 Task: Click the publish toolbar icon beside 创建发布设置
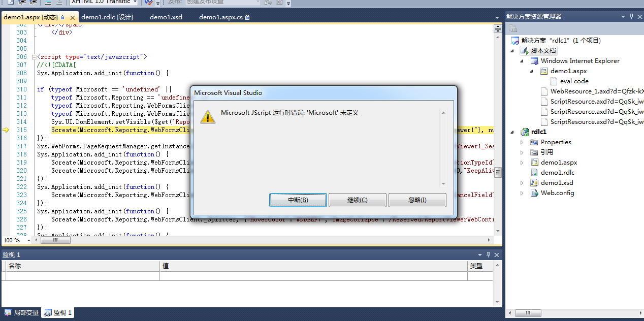coord(269,2)
